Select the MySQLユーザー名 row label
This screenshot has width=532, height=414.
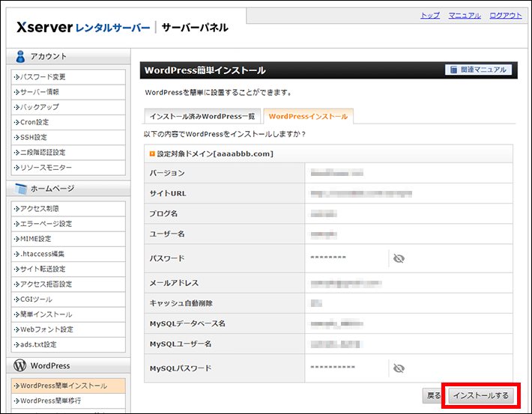pos(181,344)
